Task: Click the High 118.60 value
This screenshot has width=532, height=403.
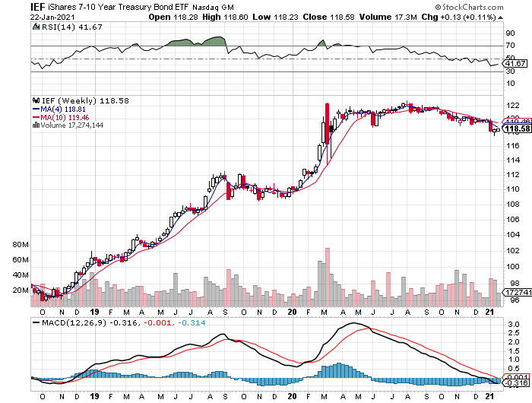Action: coord(225,17)
